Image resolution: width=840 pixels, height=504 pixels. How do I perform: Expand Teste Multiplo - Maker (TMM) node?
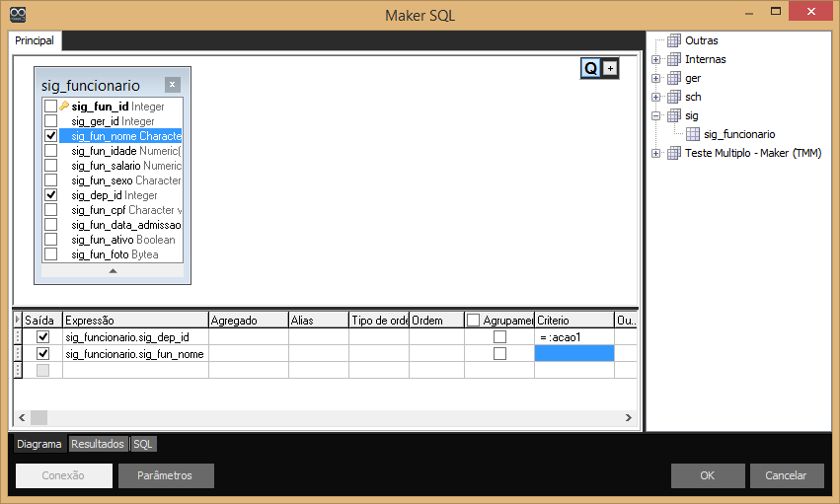656,154
